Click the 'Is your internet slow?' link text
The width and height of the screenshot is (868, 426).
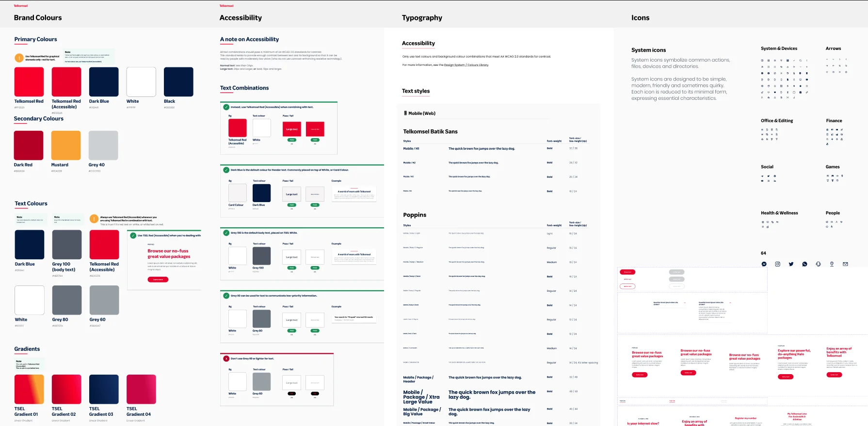(643, 424)
